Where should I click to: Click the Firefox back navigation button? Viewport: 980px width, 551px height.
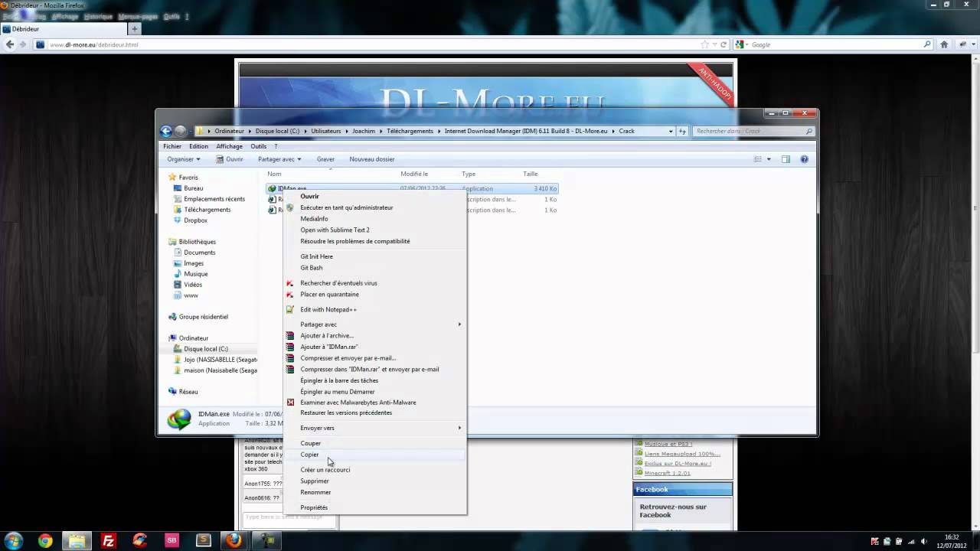click(10, 44)
